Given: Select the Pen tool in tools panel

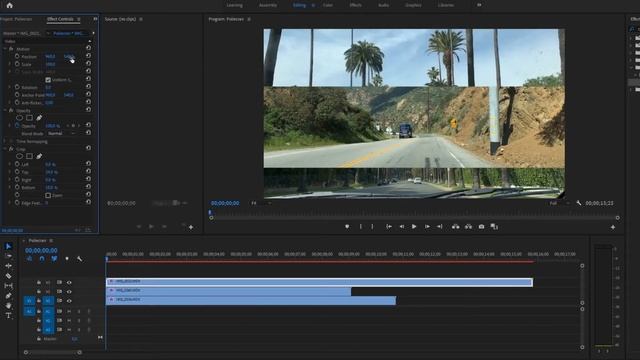Looking at the screenshot, I should [x=8, y=296].
